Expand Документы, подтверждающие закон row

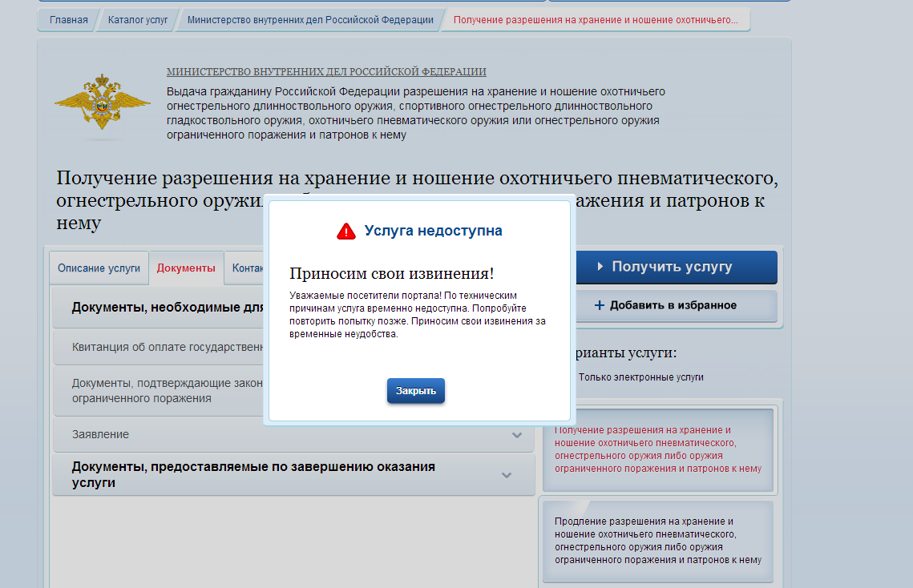pyautogui.click(x=160, y=391)
